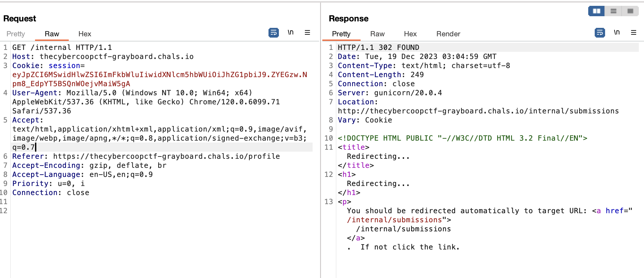644x278 pixels.
Task: Click the DOCTYPE HTML declaration line
Action: coord(462,138)
